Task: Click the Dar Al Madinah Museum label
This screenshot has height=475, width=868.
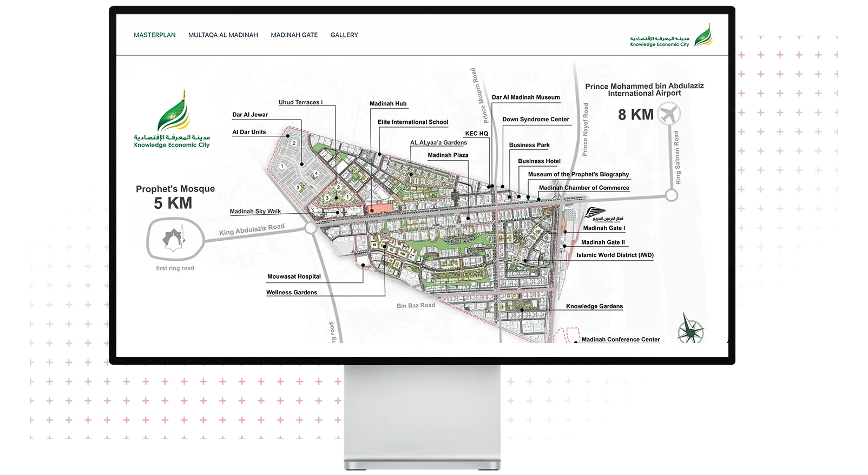Action: 525,97
